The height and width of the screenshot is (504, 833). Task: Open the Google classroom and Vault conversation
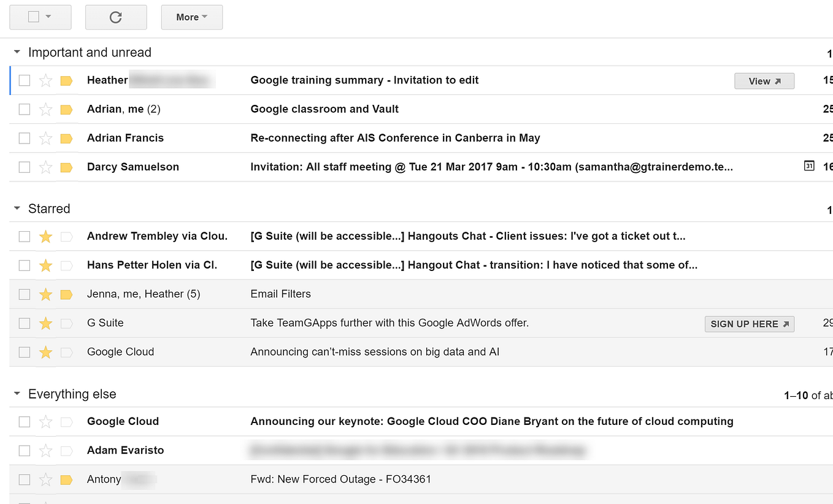324,109
